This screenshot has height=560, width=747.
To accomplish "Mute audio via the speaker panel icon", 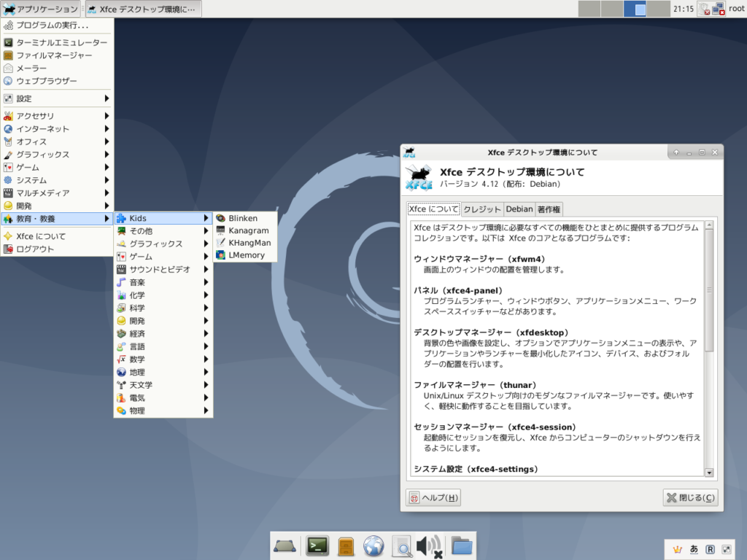I will (x=427, y=545).
